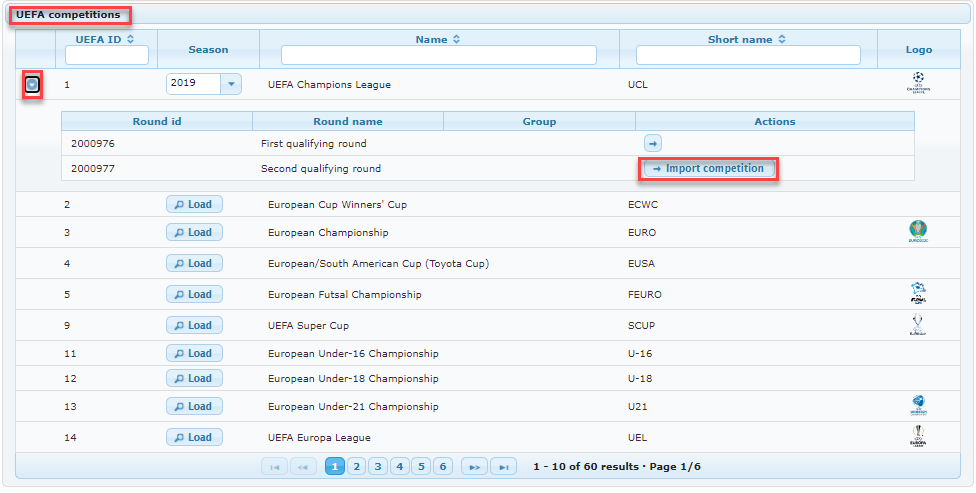Go to page 6 of results
Image resolution: width=976 pixels, height=493 pixels.
tap(443, 467)
